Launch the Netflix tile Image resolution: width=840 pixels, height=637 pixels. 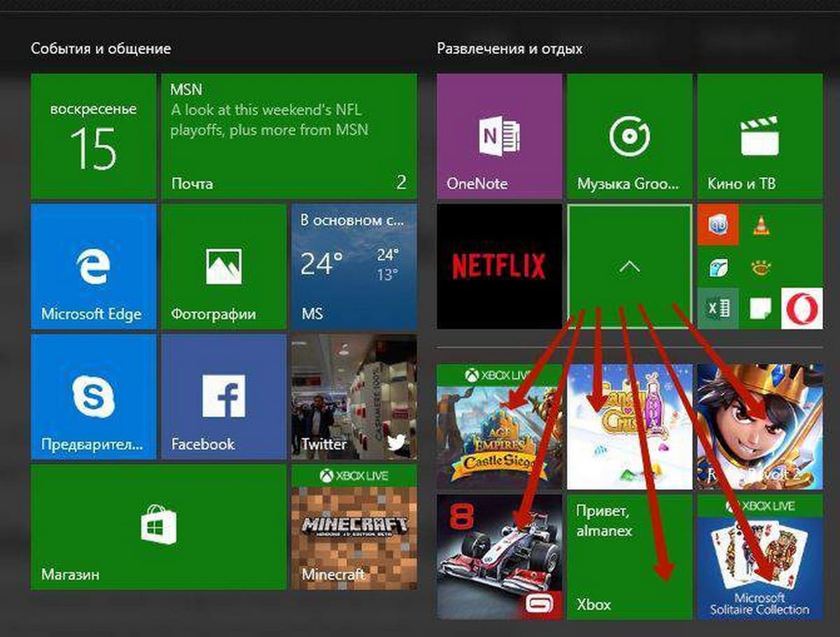(499, 267)
